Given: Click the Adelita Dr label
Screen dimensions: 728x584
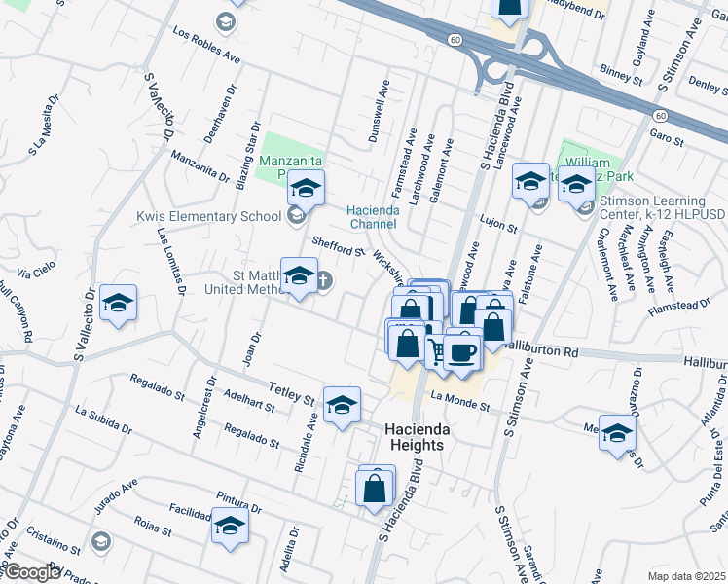Looking at the screenshot, I should click(x=289, y=549).
